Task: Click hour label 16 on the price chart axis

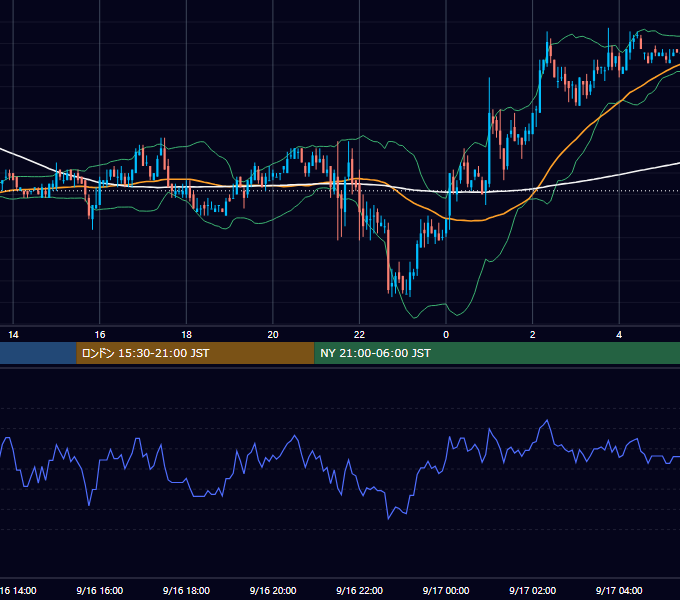Action: click(x=100, y=335)
